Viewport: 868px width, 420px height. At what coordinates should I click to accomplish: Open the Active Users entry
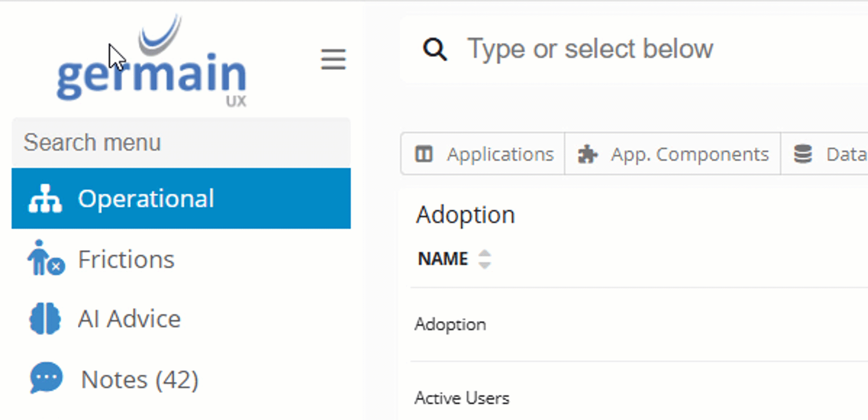pyautogui.click(x=462, y=398)
